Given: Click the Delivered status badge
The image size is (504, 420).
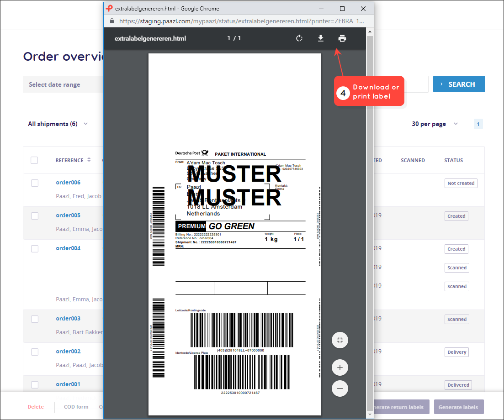Looking at the screenshot, I should click(x=458, y=385).
